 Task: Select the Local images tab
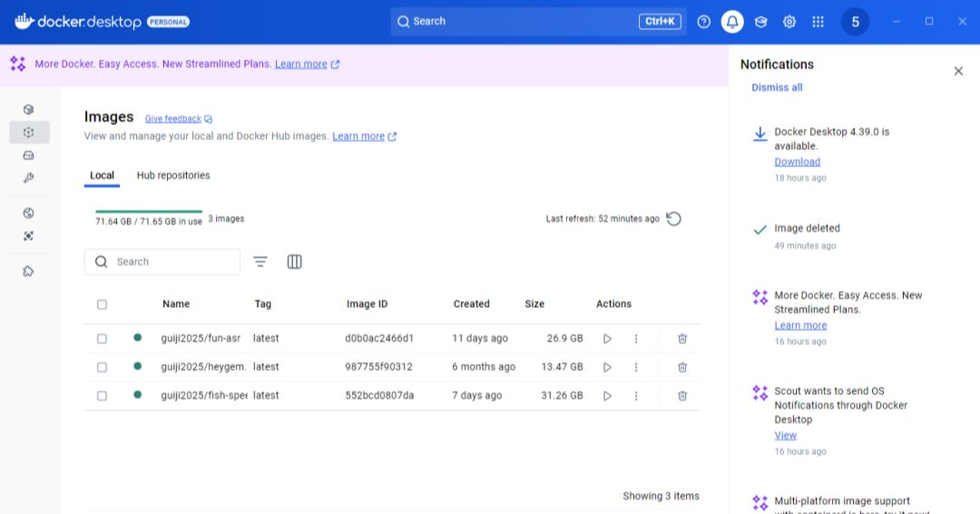coord(102,175)
